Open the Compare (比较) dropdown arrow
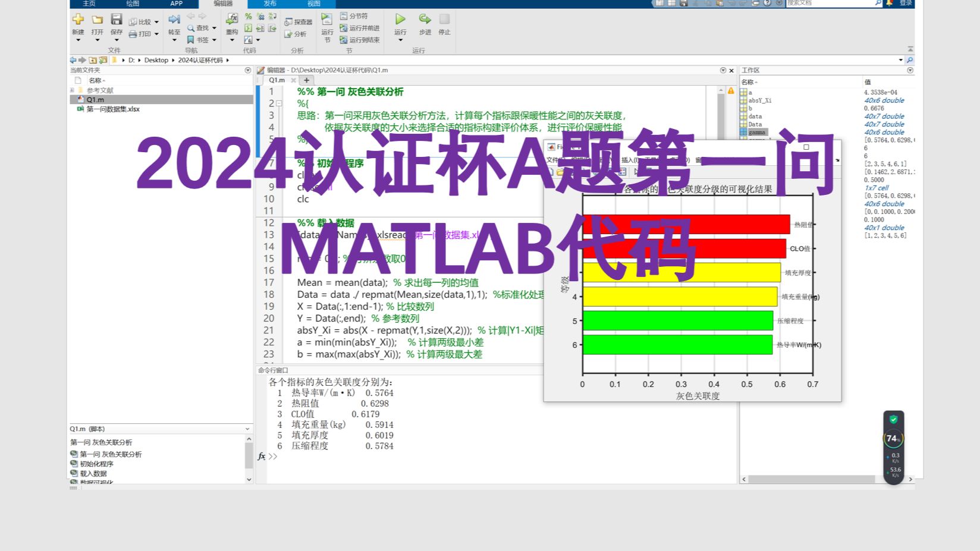This screenshot has height=551, width=980. (156, 23)
